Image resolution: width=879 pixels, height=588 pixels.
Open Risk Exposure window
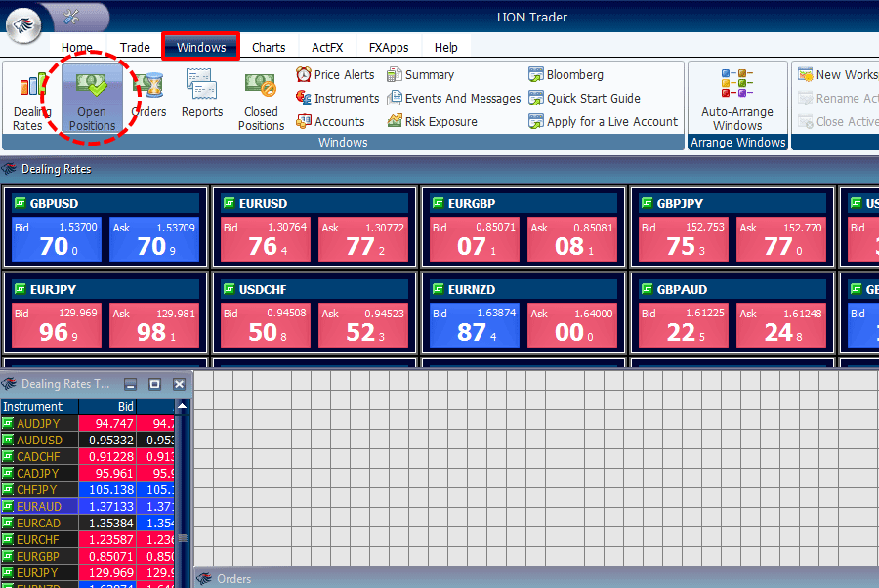tap(433, 122)
